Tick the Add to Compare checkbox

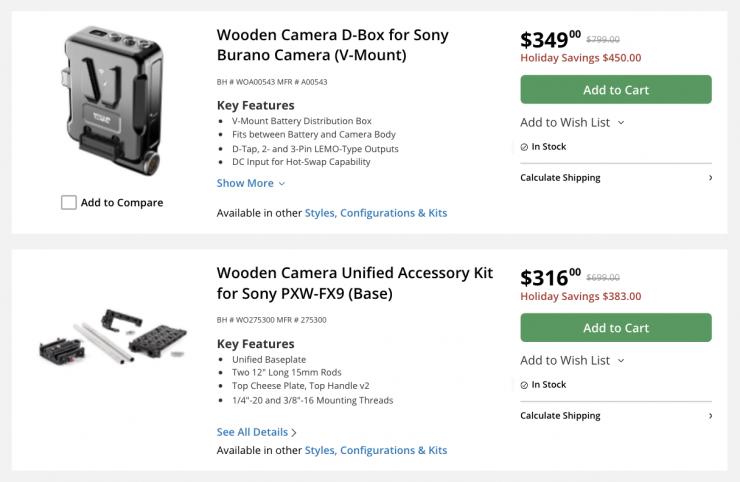tap(69, 202)
